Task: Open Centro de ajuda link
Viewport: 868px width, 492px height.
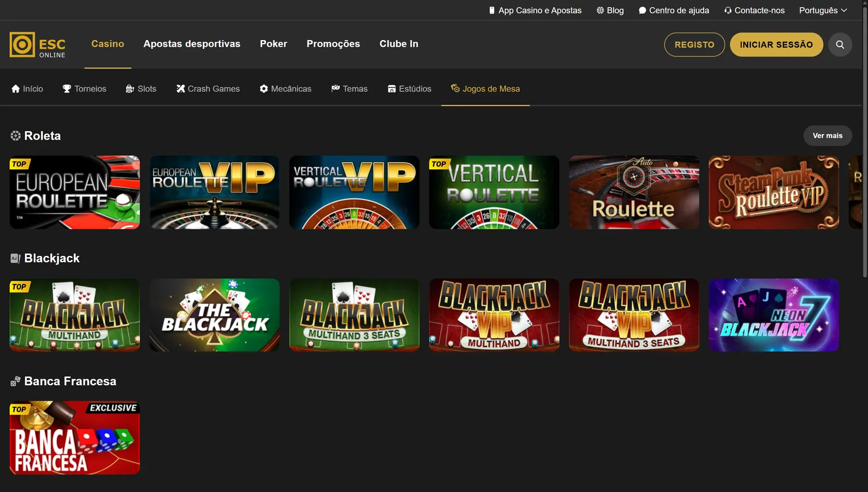Action: tap(674, 10)
